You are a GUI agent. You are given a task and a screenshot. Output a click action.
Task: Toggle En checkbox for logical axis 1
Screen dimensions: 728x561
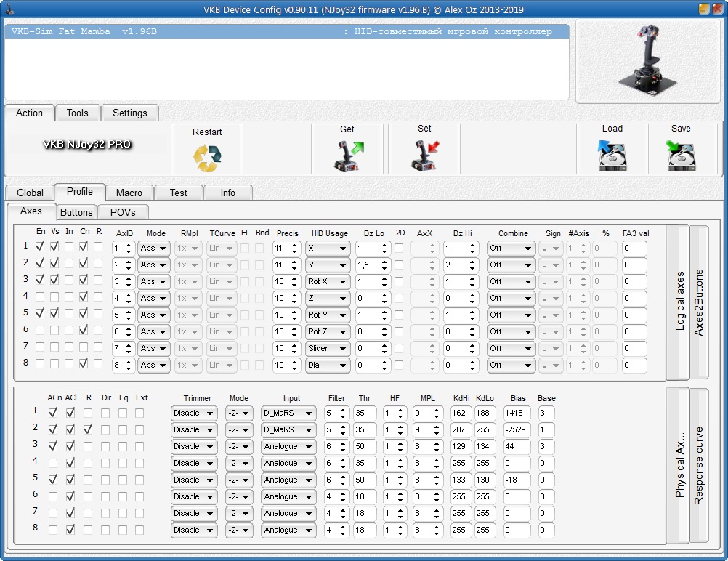40,246
